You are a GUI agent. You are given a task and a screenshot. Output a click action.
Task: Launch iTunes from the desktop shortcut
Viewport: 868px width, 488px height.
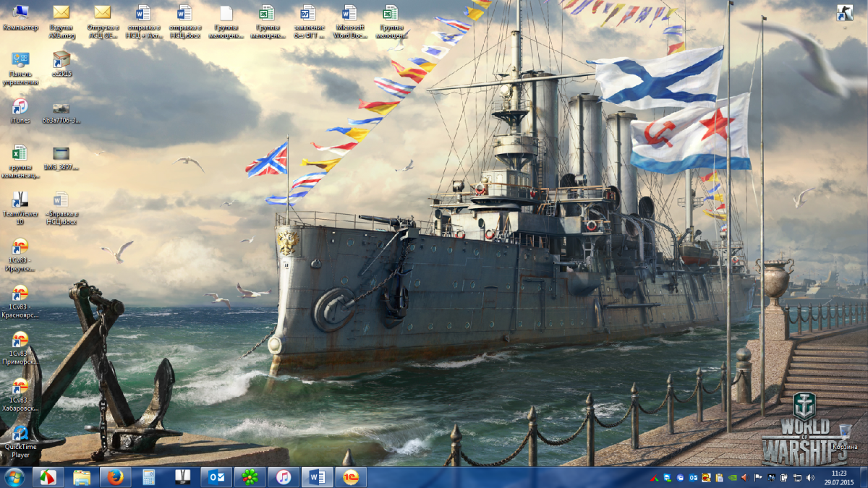tap(20, 111)
